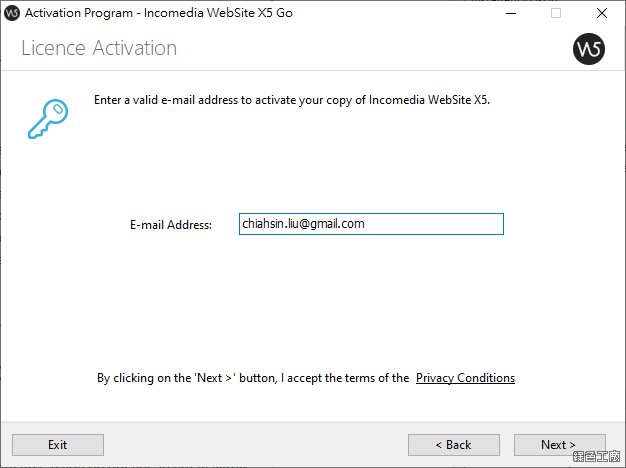Minimize the Activation Program window
The width and height of the screenshot is (626, 468).
point(511,13)
